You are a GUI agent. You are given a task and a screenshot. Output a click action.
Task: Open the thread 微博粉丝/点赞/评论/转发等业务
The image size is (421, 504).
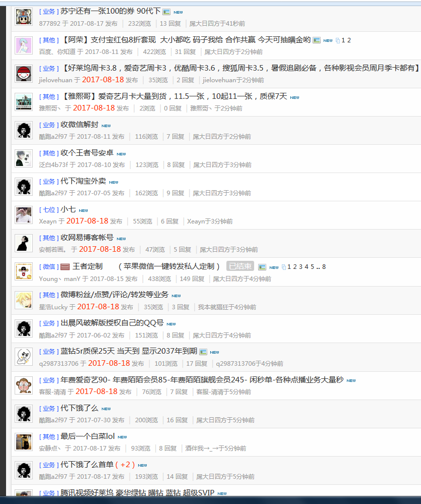click(114, 295)
